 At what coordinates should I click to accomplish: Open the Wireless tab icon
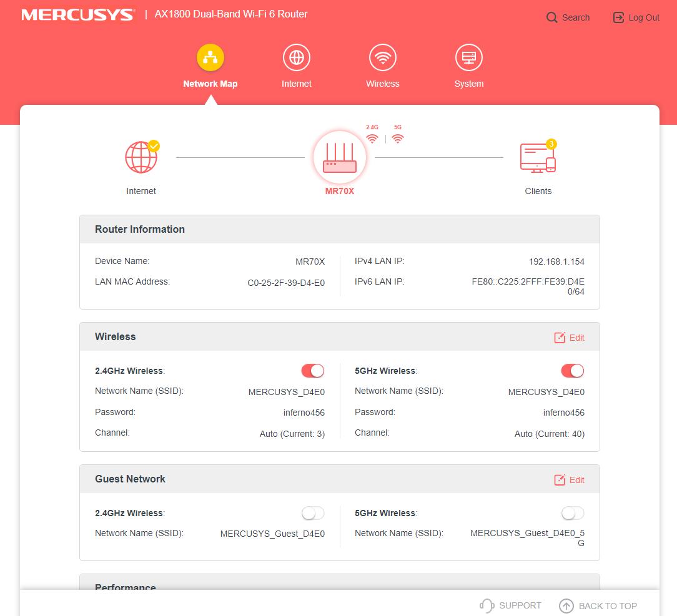(x=383, y=57)
